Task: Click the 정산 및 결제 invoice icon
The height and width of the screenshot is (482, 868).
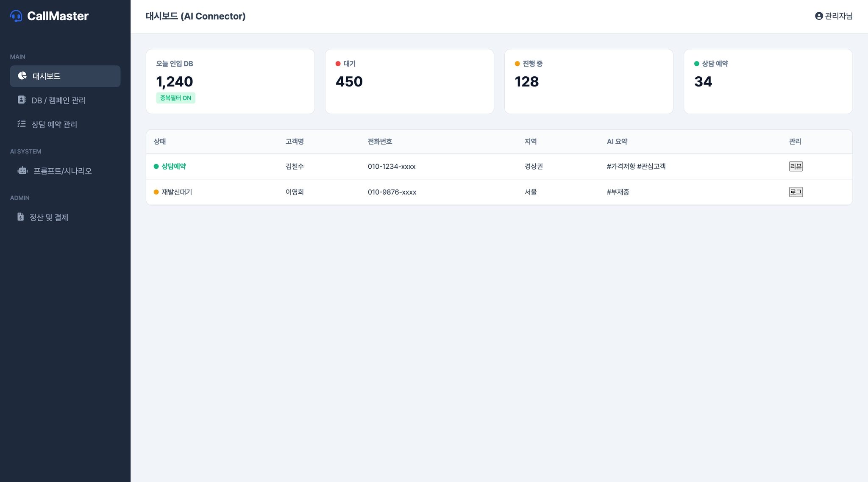Action: 20,217
